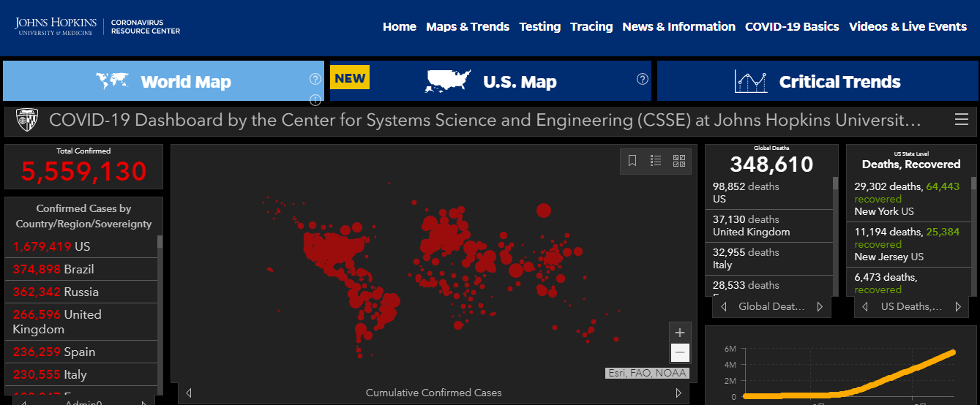The image size is (980, 405).
Task: Click previous arrow beside Global Deaths tab
Action: pos(724,306)
